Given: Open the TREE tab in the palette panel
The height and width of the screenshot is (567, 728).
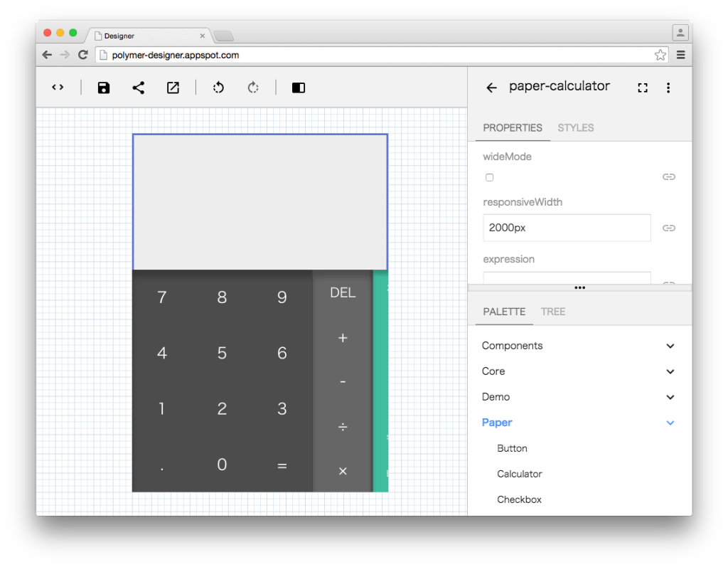Looking at the screenshot, I should click(554, 312).
